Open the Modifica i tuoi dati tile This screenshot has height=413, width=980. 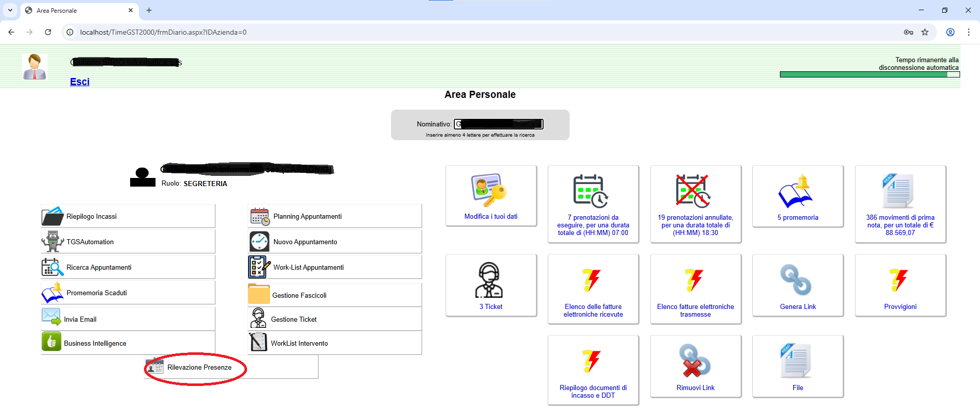pos(491,196)
